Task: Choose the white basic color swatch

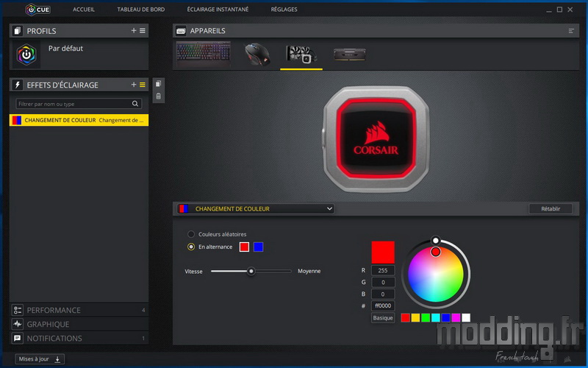Action: point(466,318)
